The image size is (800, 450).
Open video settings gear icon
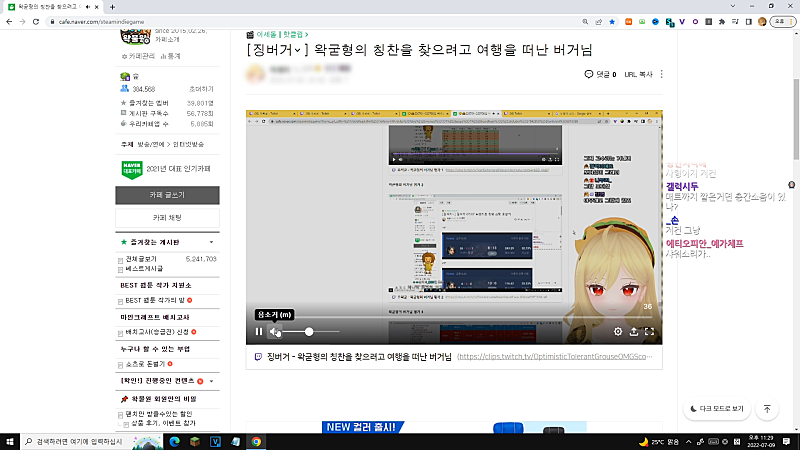(x=617, y=331)
